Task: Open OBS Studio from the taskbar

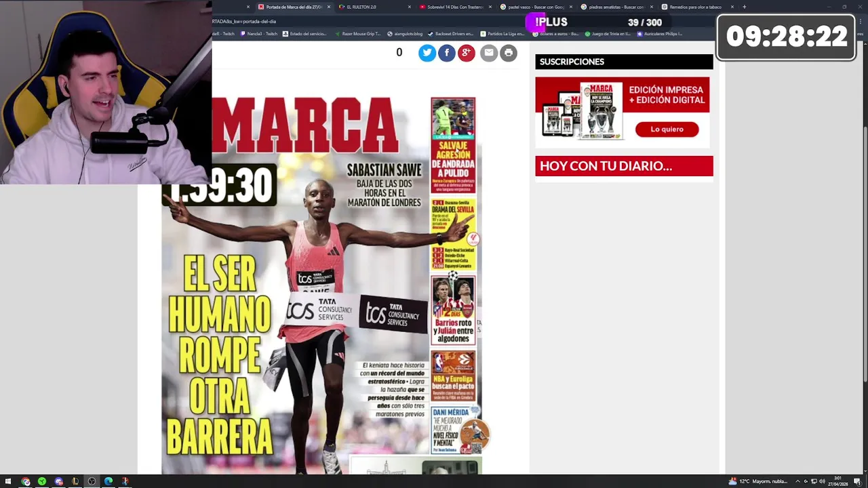Action: click(x=92, y=481)
